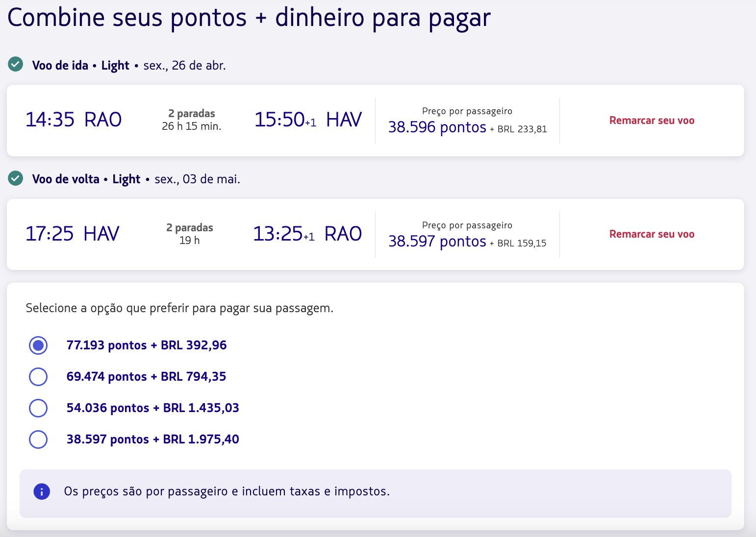Image resolution: width=756 pixels, height=537 pixels.
Task: Click the Selecione a opção que preferir text
Action: (x=179, y=308)
